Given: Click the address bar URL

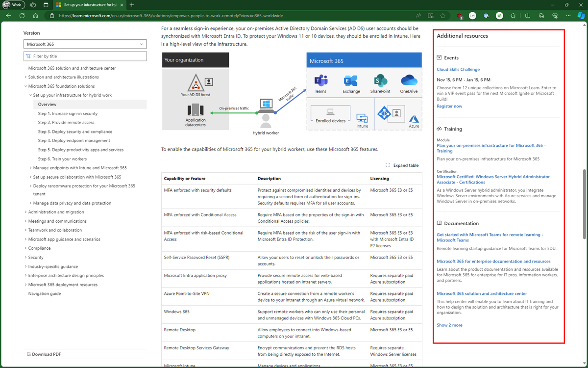Looking at the screenshot, I should (171, 16).
